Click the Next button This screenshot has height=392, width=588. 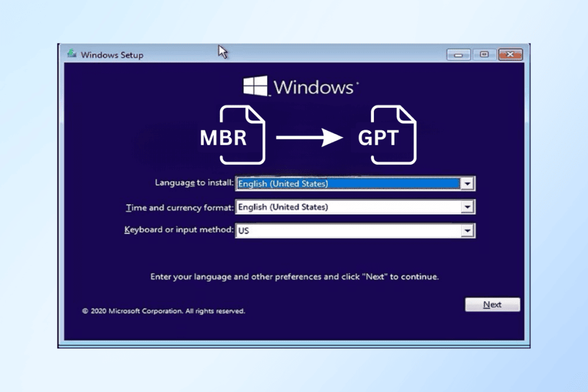point(492,304)
